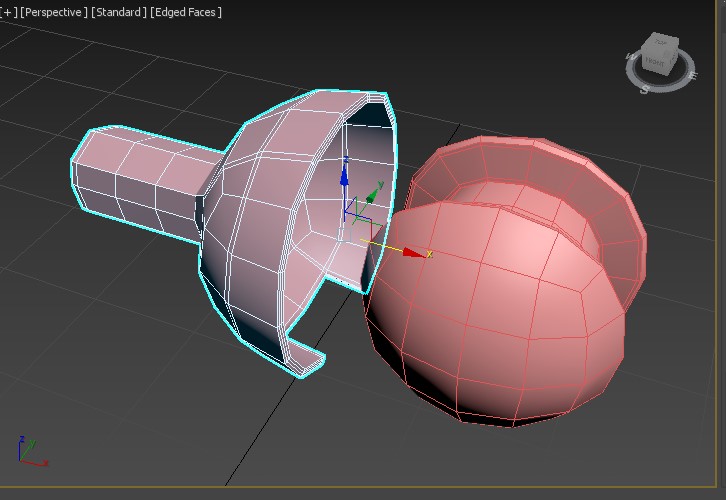
Task: Open the Edged Faces per-view preference menu
Action: tap(186, 12)
